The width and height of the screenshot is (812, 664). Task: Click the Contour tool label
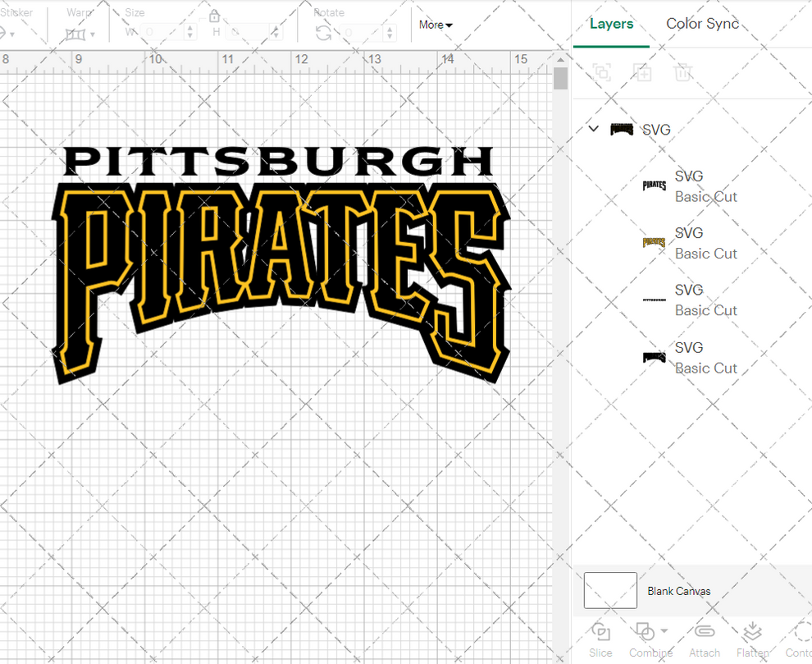[798, 653]
